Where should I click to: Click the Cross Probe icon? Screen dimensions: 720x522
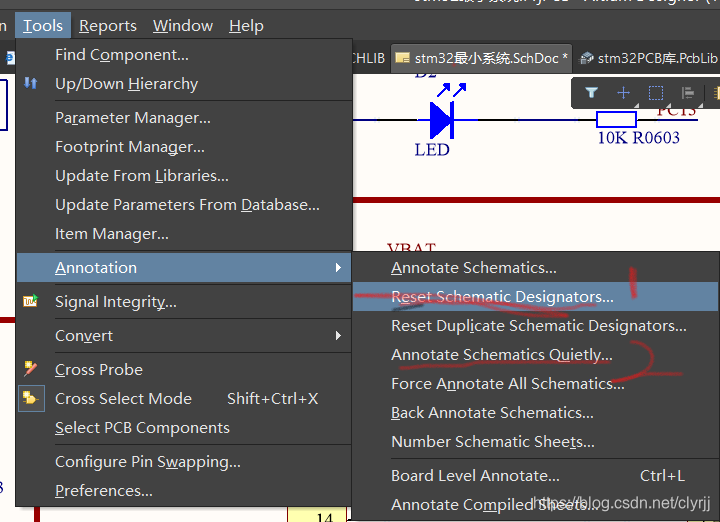coord(30,369)
